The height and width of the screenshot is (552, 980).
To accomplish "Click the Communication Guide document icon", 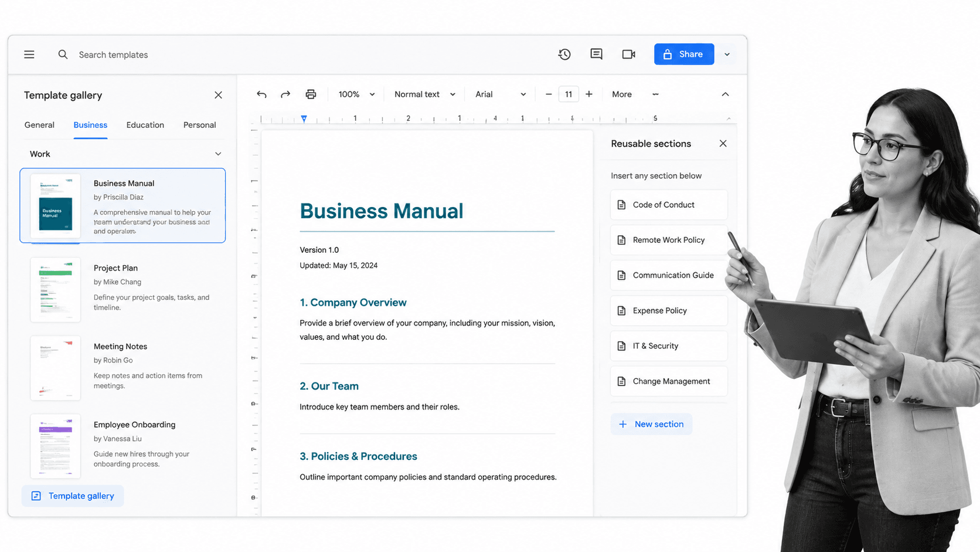I will click(x=621, y=275).
